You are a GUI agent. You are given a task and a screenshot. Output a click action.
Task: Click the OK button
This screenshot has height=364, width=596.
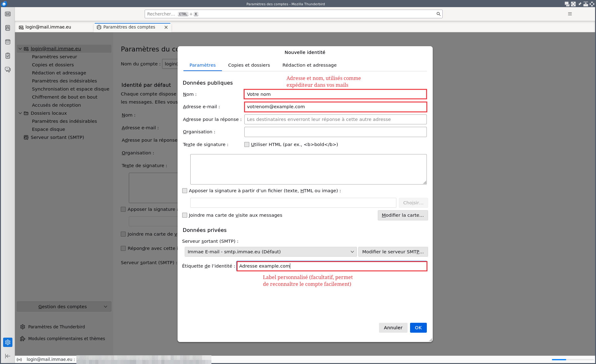[x=418, y=328]
